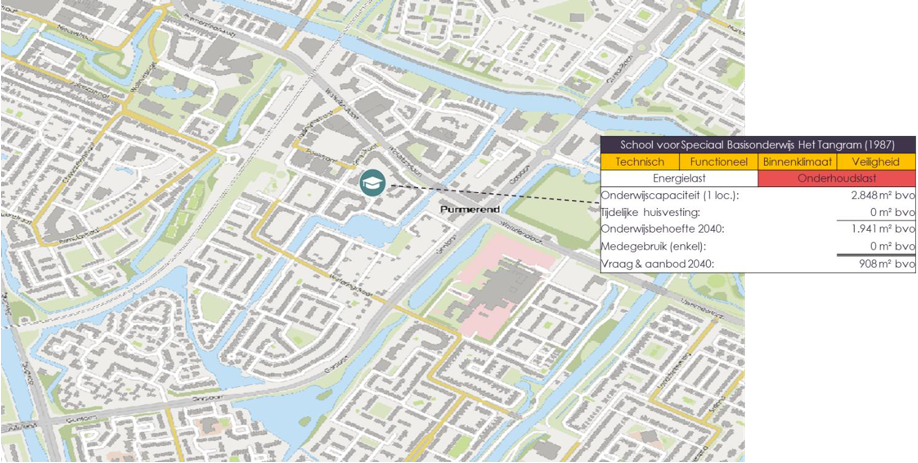Click the 908 m² bvo result value
This screenshot has height=463, width=918.
tap(886, 263)
